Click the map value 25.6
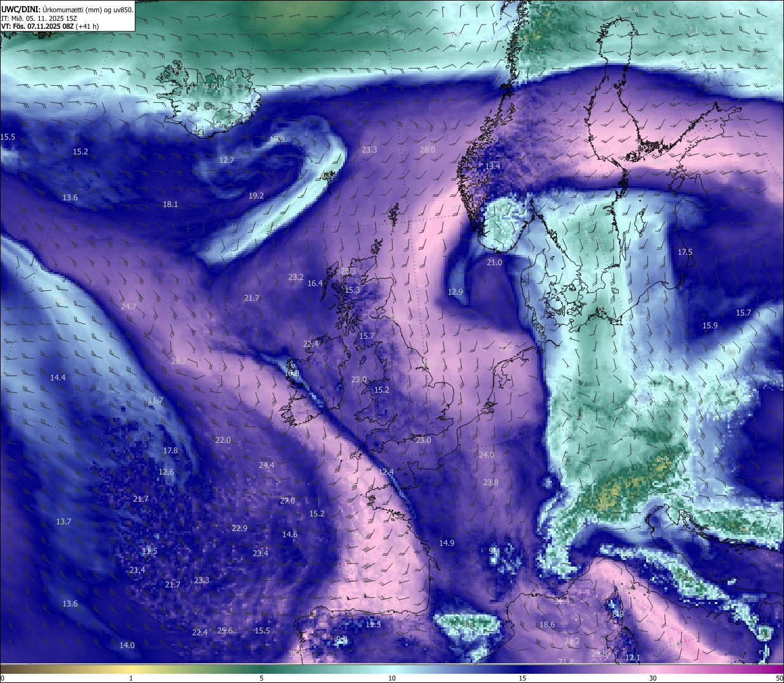 tap(225, 630)
